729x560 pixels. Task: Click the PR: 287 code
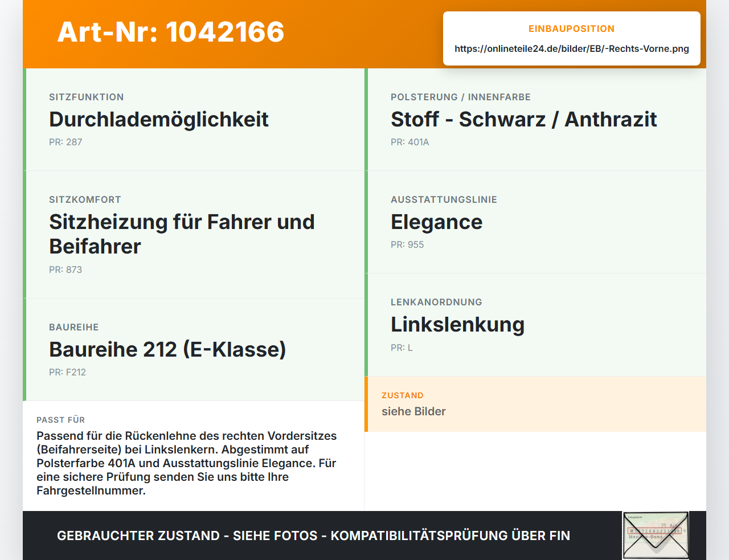click(65, 142)
